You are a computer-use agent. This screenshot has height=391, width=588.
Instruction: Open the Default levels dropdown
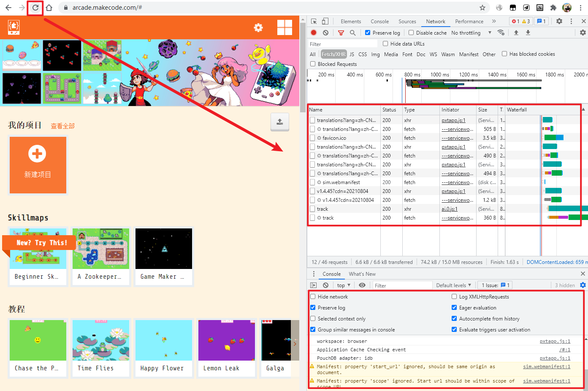pyautogui.click(x=453, y=285)
